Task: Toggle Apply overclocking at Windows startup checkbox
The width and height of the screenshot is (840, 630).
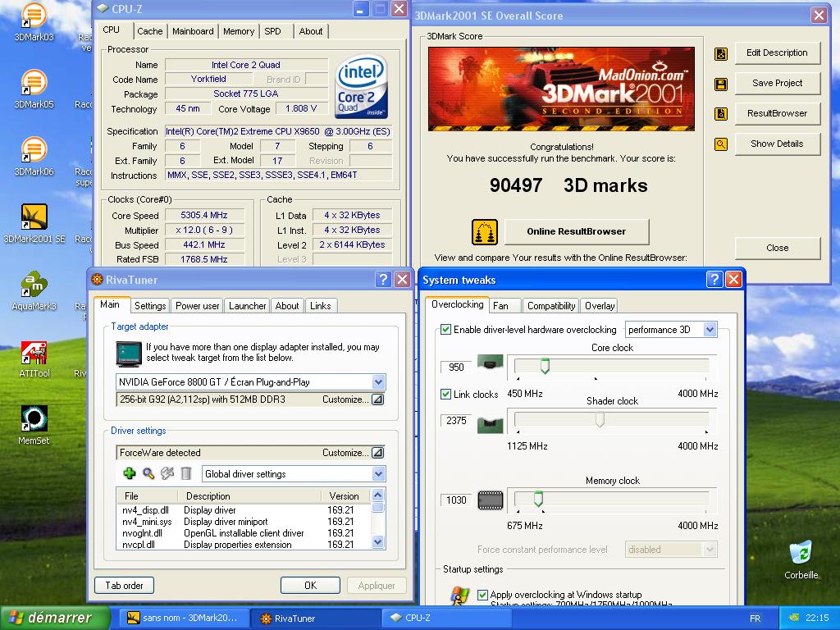Action: pyautogui.click(x=482, y=595)
